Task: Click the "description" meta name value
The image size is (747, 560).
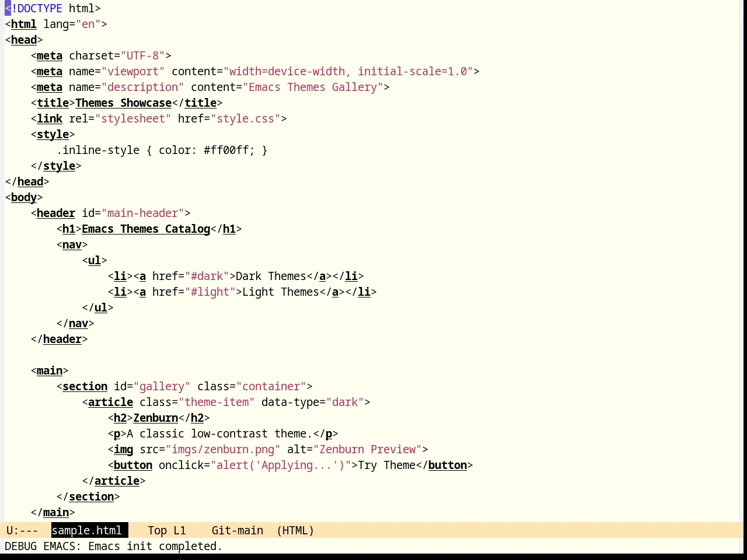Action: click(143, 87)
